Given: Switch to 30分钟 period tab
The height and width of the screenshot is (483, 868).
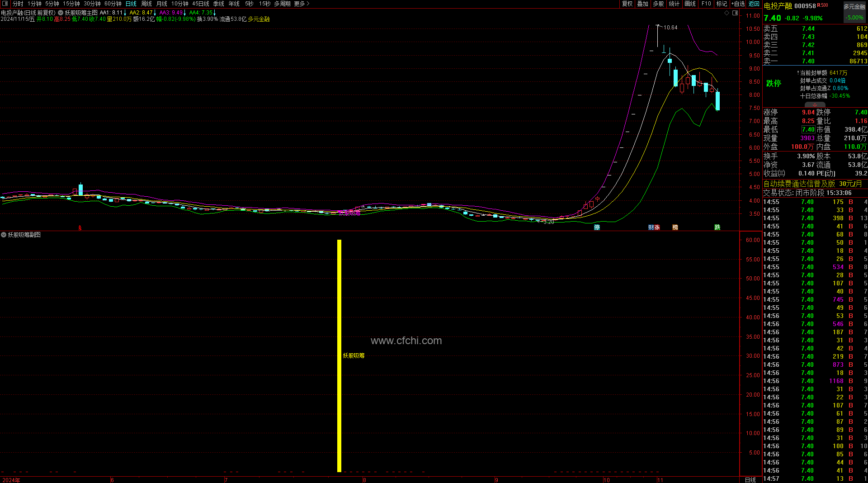Looking at the screenshot, I should pyautogui.click(x=92, y=4).
